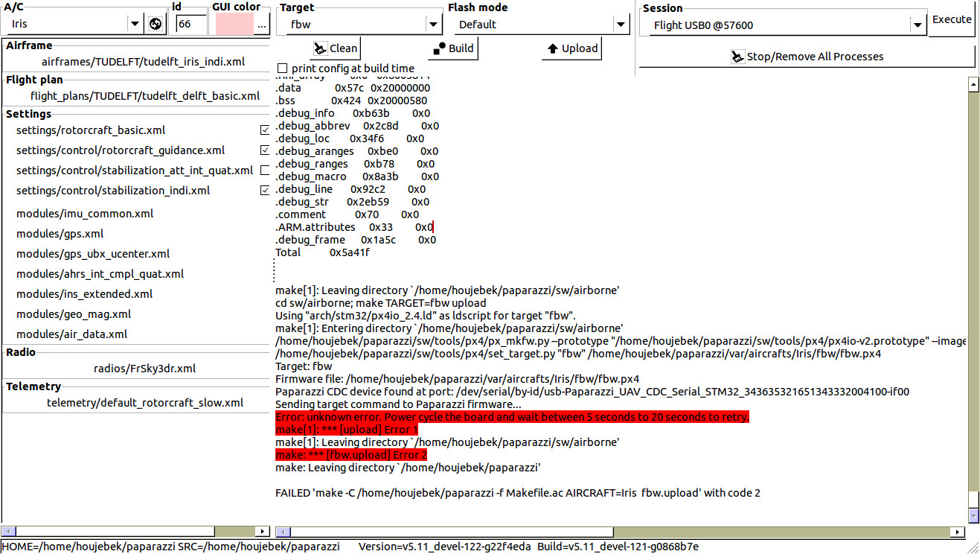
Task: Toggle stabilization_indi.xml checkbox
Action: pos(265,191)
